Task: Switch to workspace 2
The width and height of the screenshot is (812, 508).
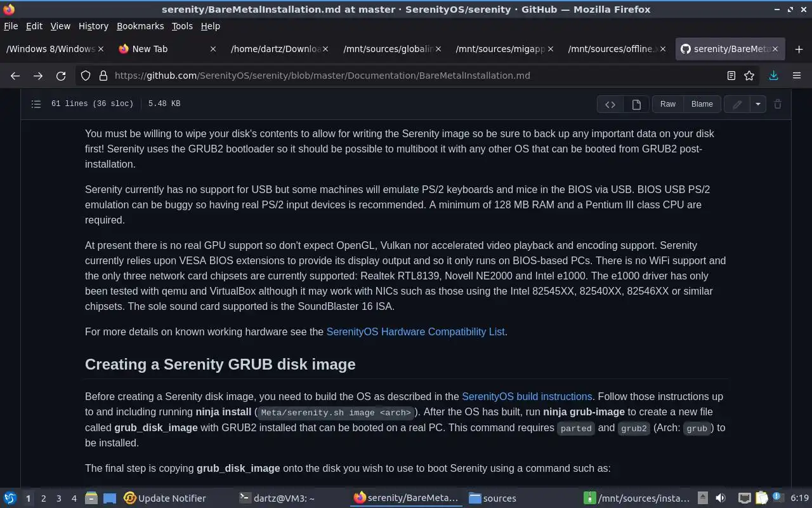Action: pos(43,498)
